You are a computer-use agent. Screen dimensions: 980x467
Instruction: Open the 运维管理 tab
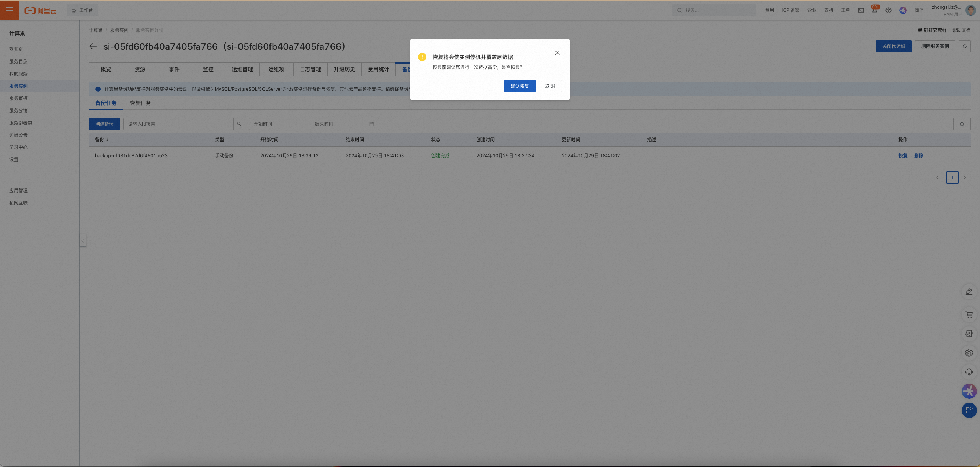[x=242, y=69]
